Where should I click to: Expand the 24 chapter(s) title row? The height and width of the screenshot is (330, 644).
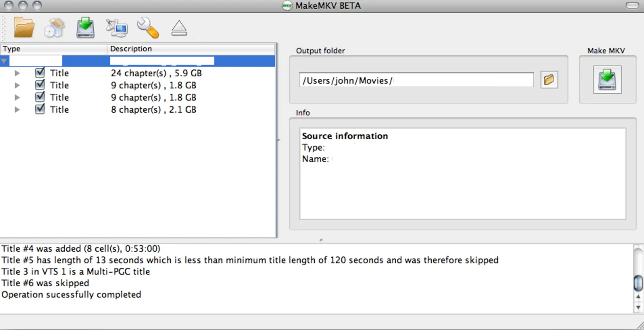click(x=17, y=73)
